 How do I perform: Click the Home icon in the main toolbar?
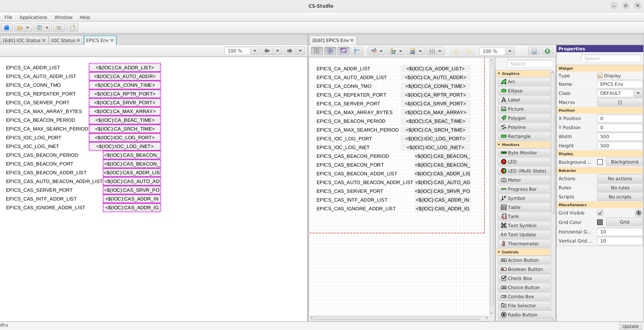(7, 28)
